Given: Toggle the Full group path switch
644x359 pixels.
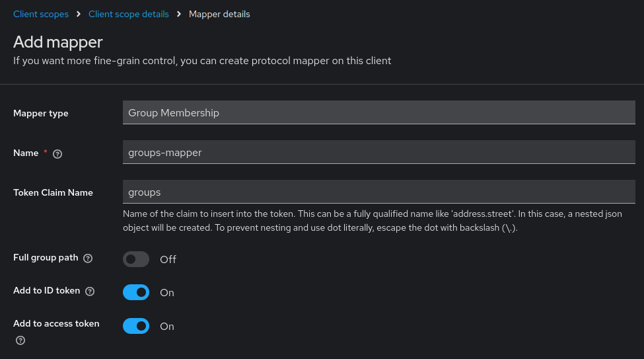Looking at the screenshot, I should 136,259.
